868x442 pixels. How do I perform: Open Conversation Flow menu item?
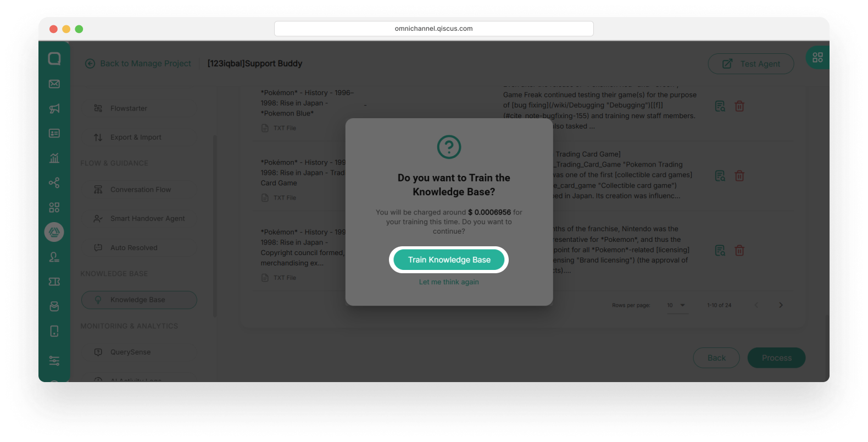click(x=139, y=190)
